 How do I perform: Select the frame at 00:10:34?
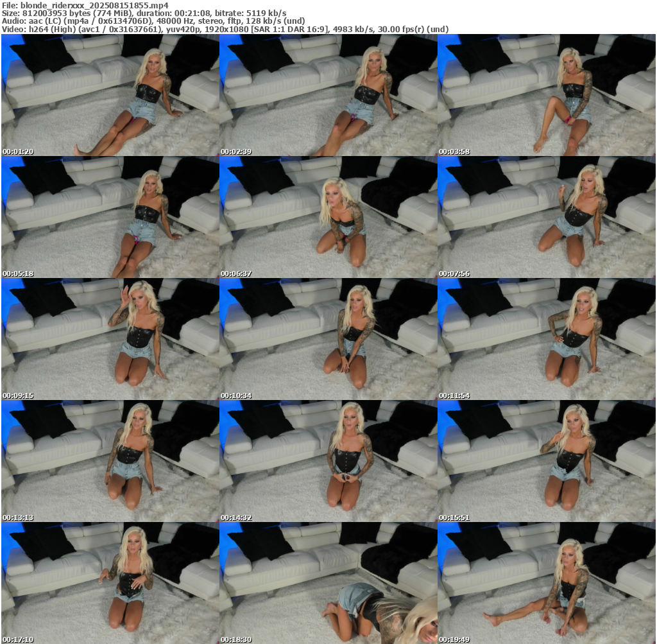click(x=328, y=339)
